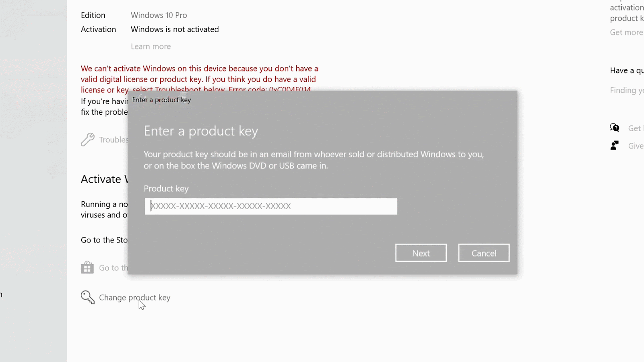644x362 pixels.
Task: Open the Get more info link
Action: click(626, 33)
